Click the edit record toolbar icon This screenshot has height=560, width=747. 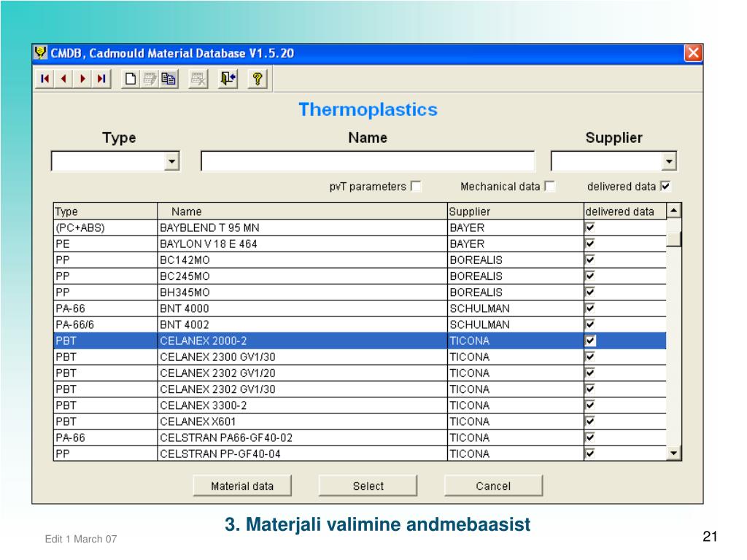[150, 79]
